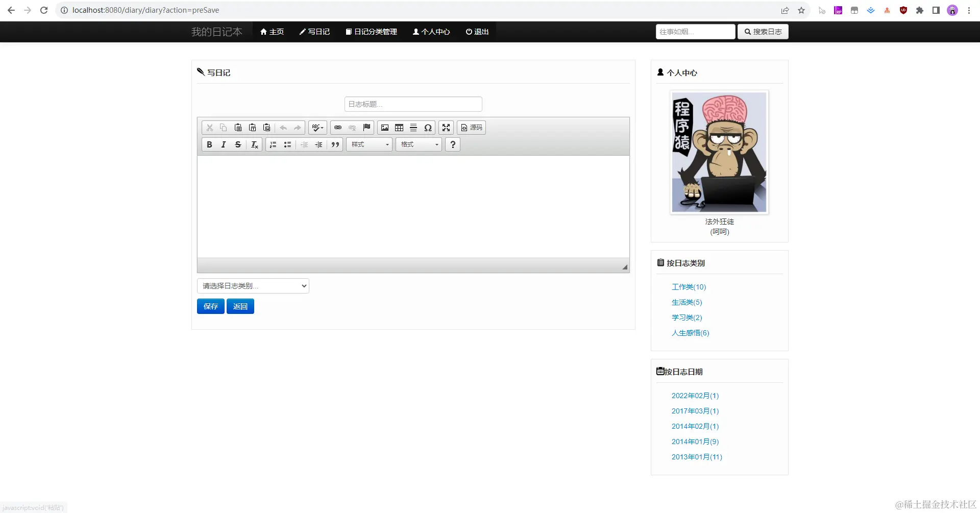This screenshot has width=980, height=513.
Task: Toggle the bulleted list button
Action: (x=287, y=144)
